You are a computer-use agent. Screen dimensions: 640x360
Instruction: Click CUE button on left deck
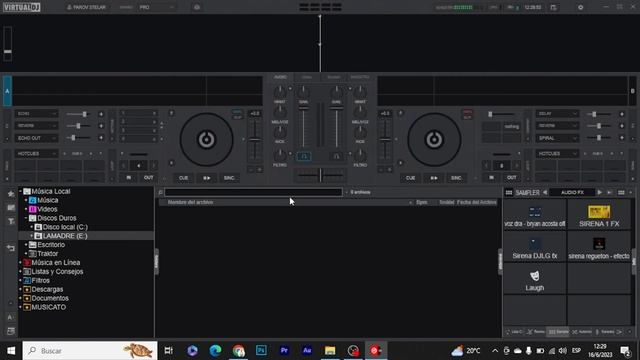tap(184, 178)
